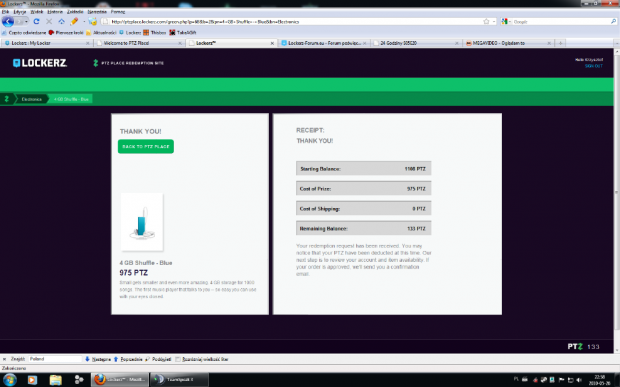This screenshot has height=387, width=620.
Task: Go back using the browser back arrow
Action: click(8, 21)
